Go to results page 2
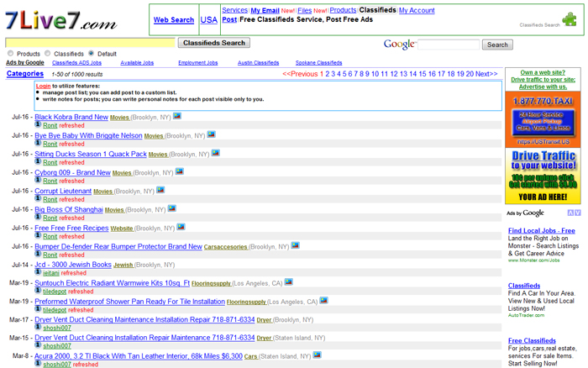 328,74
